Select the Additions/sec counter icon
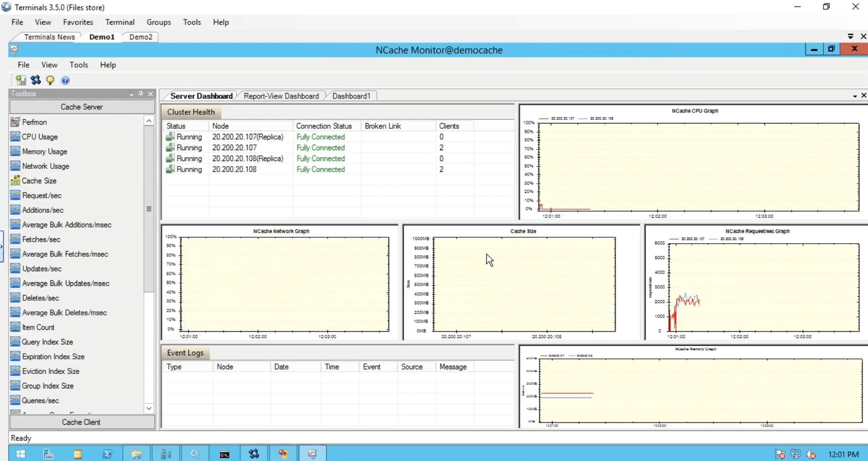 pos(15,210)
